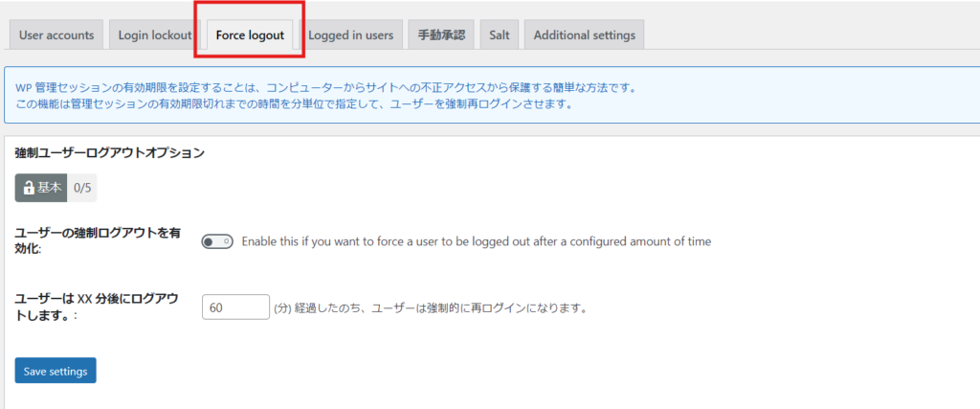Screen dimensions: 980x409
Task: Switch to the Salt tab
Action: pyautogui.click(x=499, y=35)
